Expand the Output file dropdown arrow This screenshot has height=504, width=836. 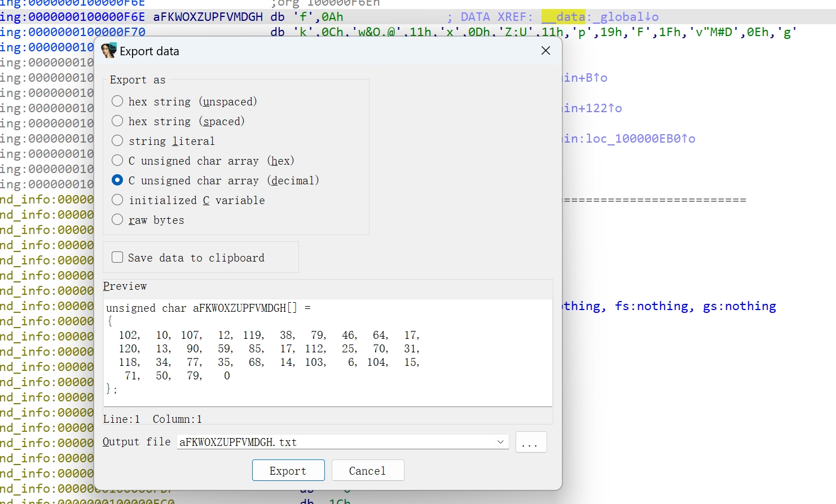click(x=500, y=442)
